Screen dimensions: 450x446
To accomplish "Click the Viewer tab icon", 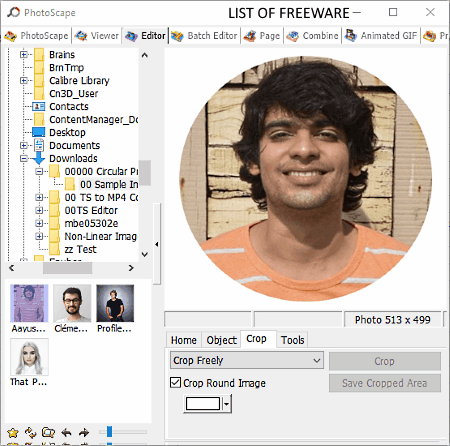I will click(81, 36).
